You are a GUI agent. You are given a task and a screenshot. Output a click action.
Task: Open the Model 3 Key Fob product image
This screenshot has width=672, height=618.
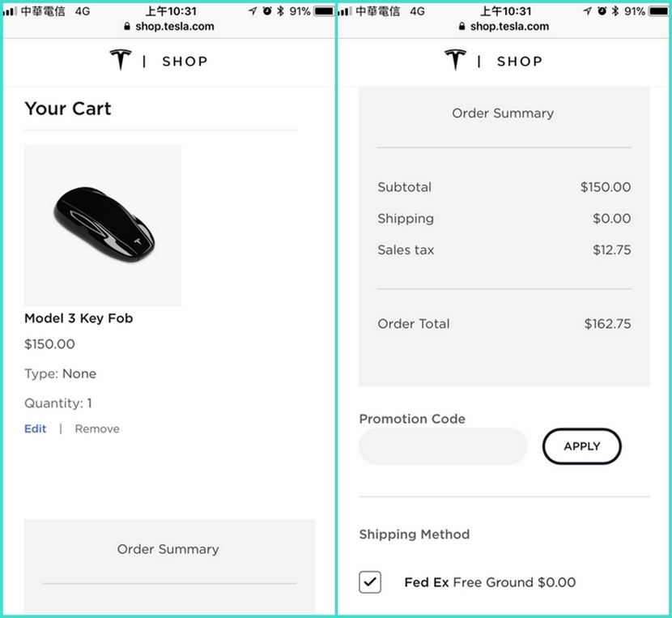pos(103,225)
